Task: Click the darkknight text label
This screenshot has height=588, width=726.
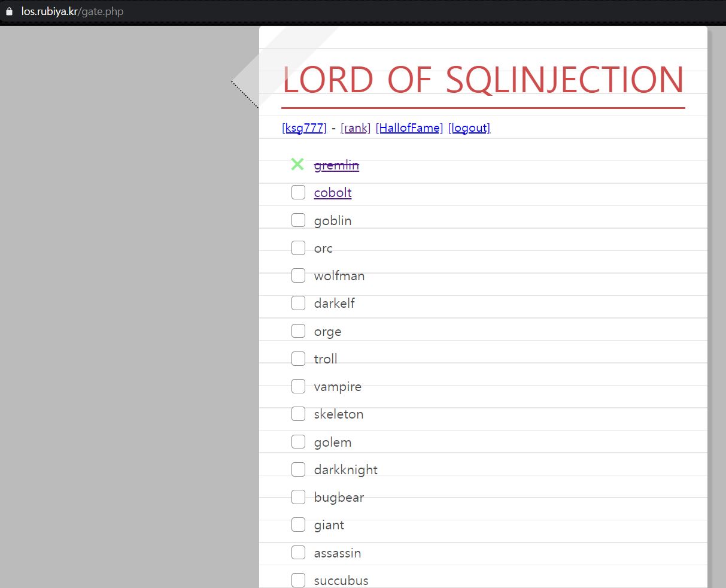Action: pyautogui.click(x=346, y=471)
